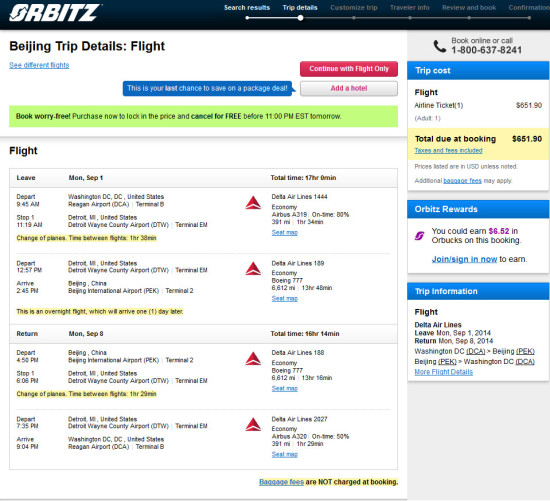The width and height of the screenshot is (550, 501).
Task: Click the Delta logo for flight 2027
Action: (253, 425)
